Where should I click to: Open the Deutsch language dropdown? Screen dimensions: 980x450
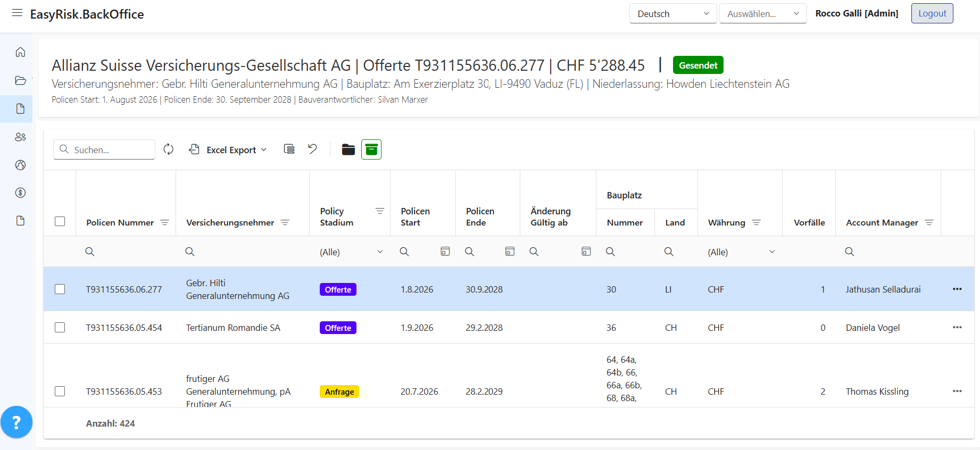pyautogui.click(x=673, y=13)
